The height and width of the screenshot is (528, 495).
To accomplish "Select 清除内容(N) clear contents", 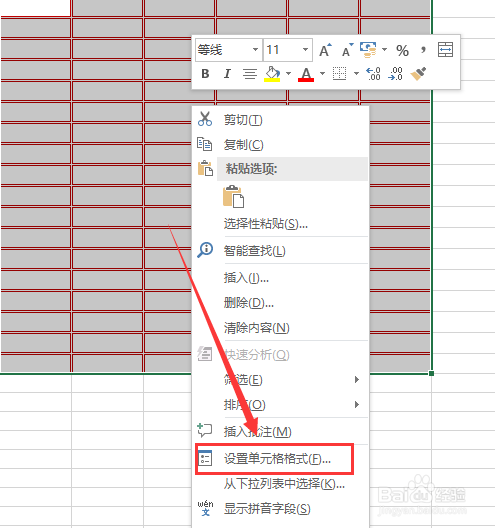I will [x=281, y=328].
